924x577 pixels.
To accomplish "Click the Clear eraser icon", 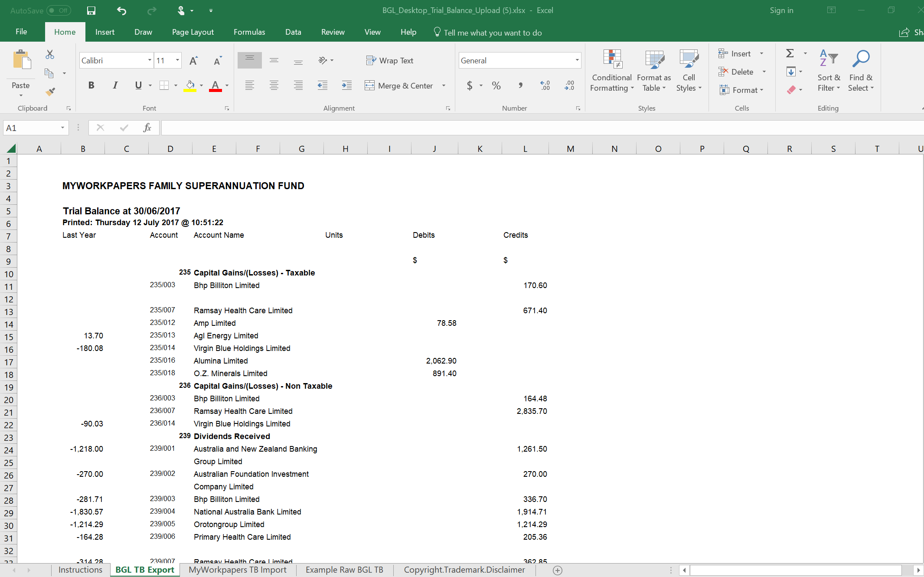I will pos(791,90).
